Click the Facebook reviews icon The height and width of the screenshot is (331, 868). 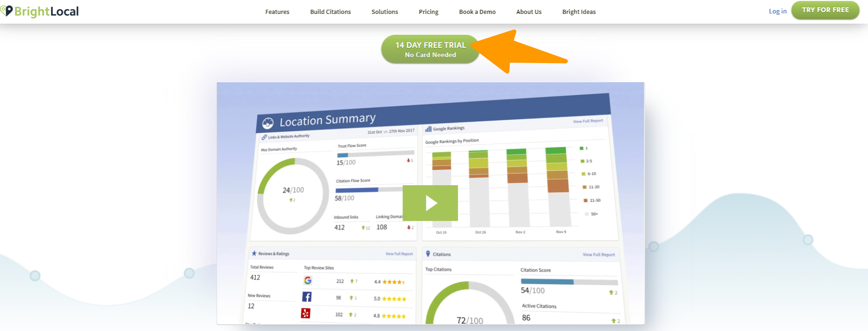[x=307, y=297]
